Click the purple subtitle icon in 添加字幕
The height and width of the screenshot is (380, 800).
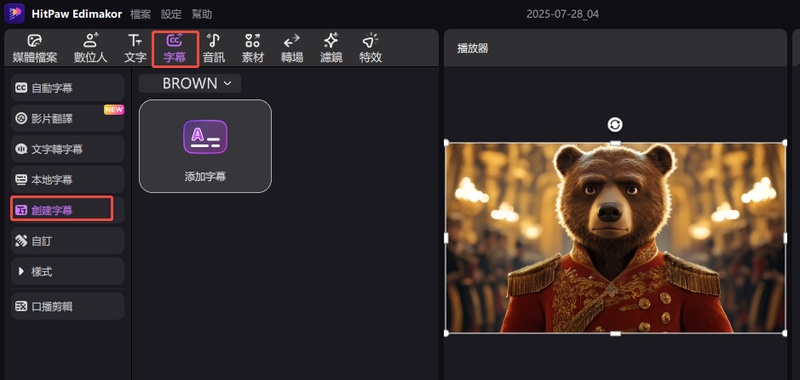(205, 137)
